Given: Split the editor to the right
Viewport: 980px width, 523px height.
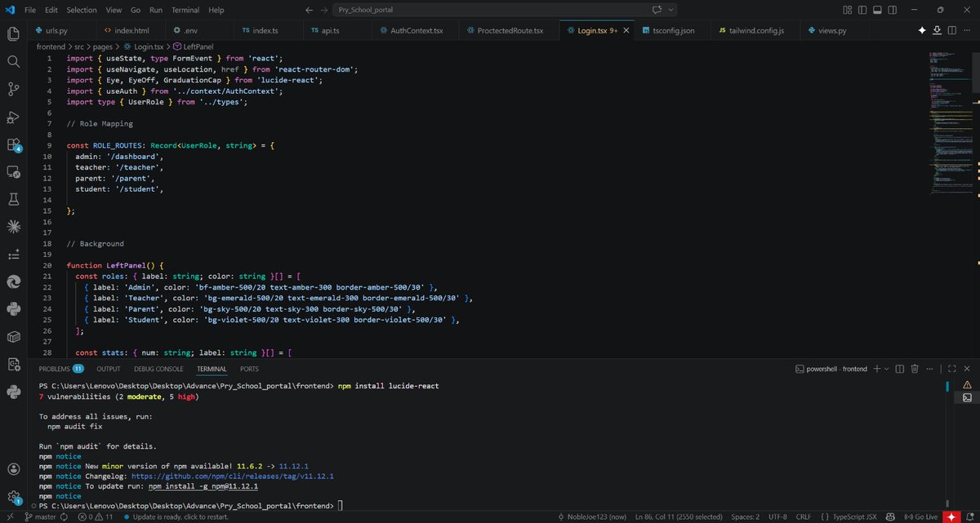Looking at the screenshot, I should [x=951, y=30].
